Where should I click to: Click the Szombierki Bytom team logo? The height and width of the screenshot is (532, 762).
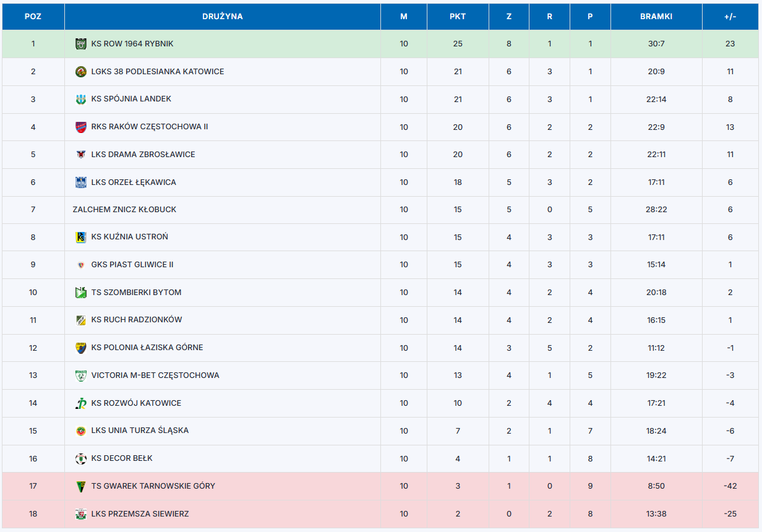[80, 293]
